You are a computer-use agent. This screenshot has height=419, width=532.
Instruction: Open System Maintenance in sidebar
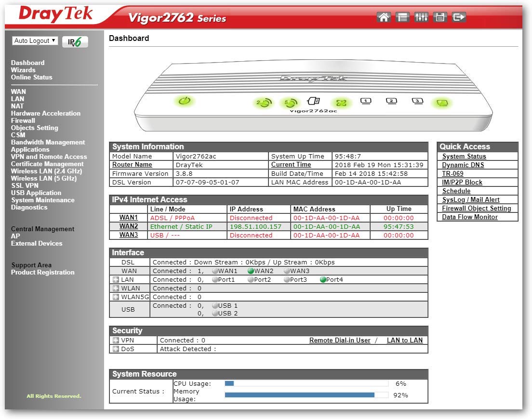coord(43,200)
